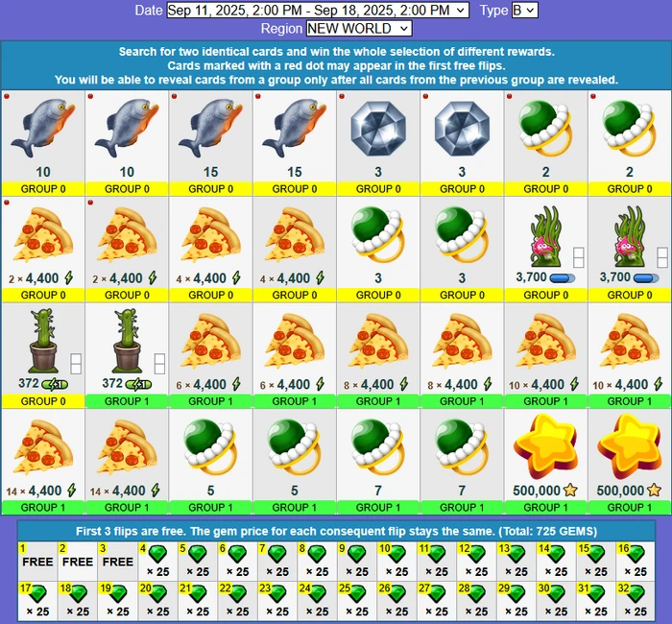672x624 pixels.
Task: Open the Type dropdown showing B
Action: tap(524, 11)
